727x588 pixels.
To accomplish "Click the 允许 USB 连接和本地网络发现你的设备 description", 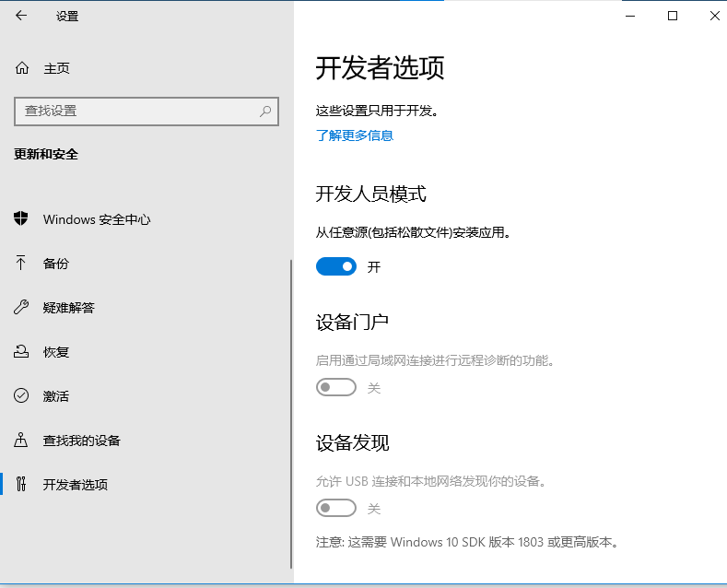I will [x=431, y=481].
